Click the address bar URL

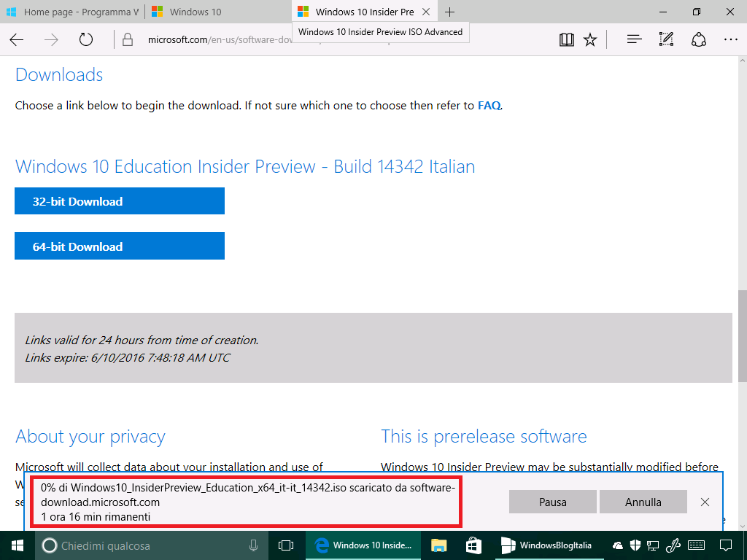point(220,39)
